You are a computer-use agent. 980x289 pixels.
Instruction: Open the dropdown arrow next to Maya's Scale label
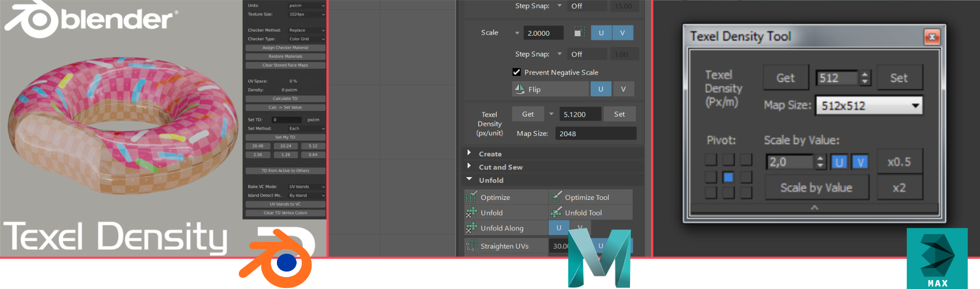[517, 33]
